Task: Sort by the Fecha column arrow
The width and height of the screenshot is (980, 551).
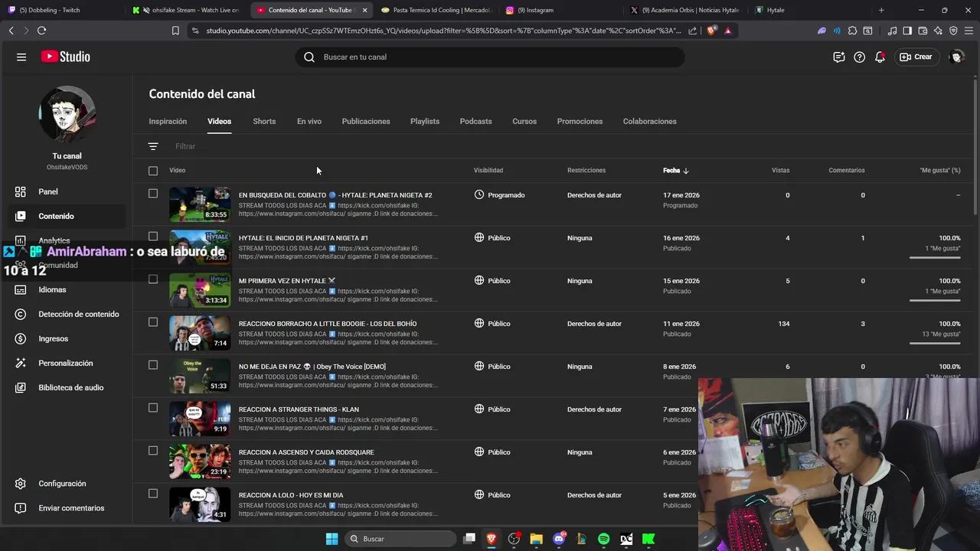Action: [686, 171]
